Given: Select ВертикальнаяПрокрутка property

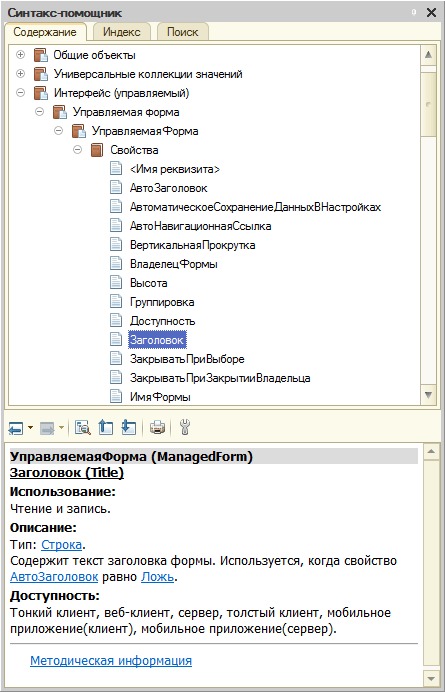Looking at the screenshot, I should (192, 245).
